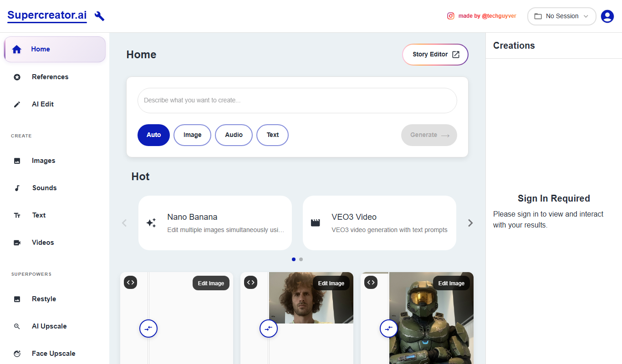Open the VEO3 Video card
Image resolution: width=622 pixels, height=364 pixels.
click(x=379, y=223)
